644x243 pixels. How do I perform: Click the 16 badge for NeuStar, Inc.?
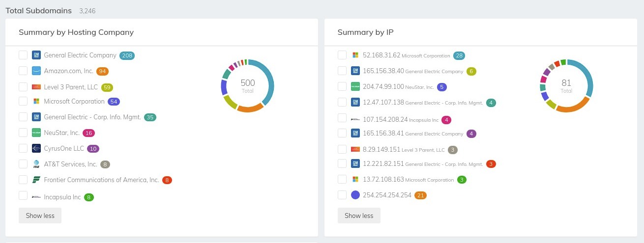88,133
